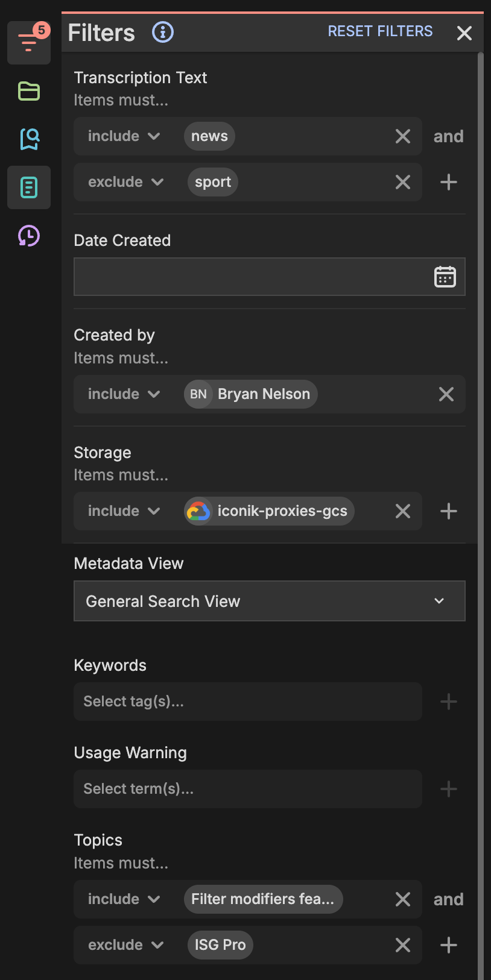Remove the Bryan Nelson created-by filter
Image resolution: width=491 pixels, height=980 pixels.
[446, 394]
